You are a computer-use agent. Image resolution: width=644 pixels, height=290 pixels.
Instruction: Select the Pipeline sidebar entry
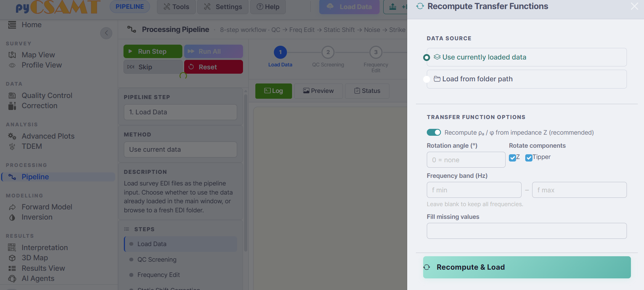(58, 177)
